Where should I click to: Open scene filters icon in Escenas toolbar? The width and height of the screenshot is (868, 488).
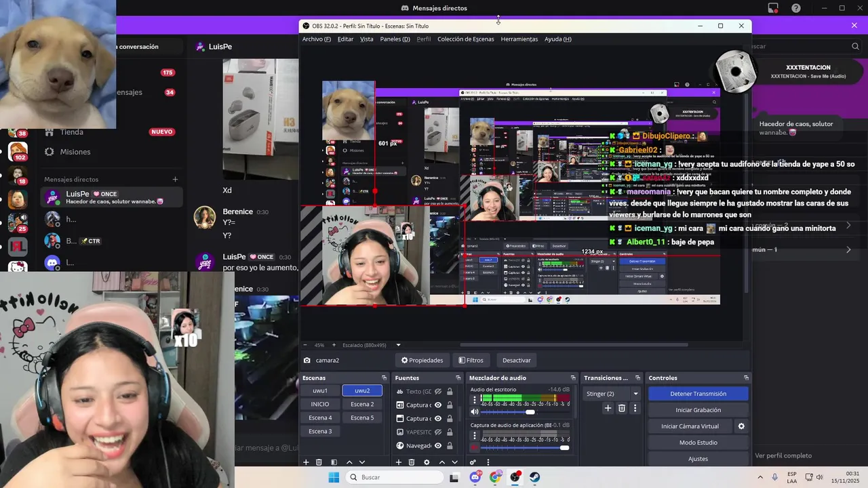tap(334, 462)
